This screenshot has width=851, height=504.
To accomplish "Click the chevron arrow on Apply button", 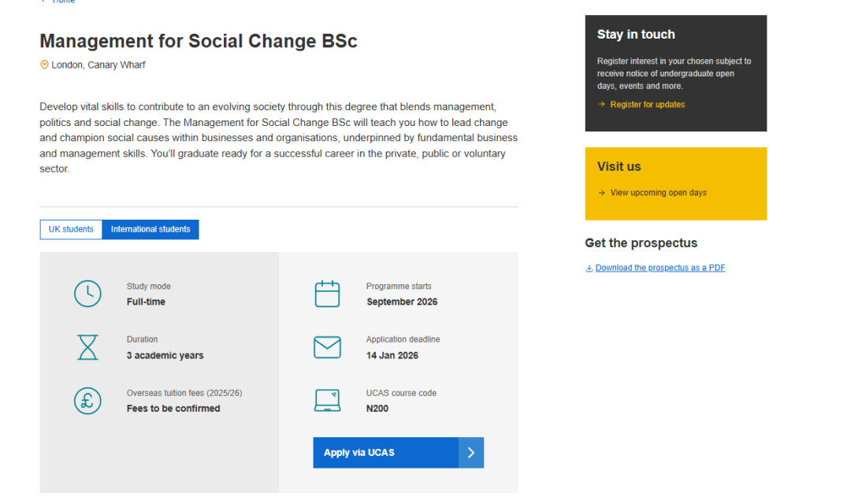I will coord(471,453).
